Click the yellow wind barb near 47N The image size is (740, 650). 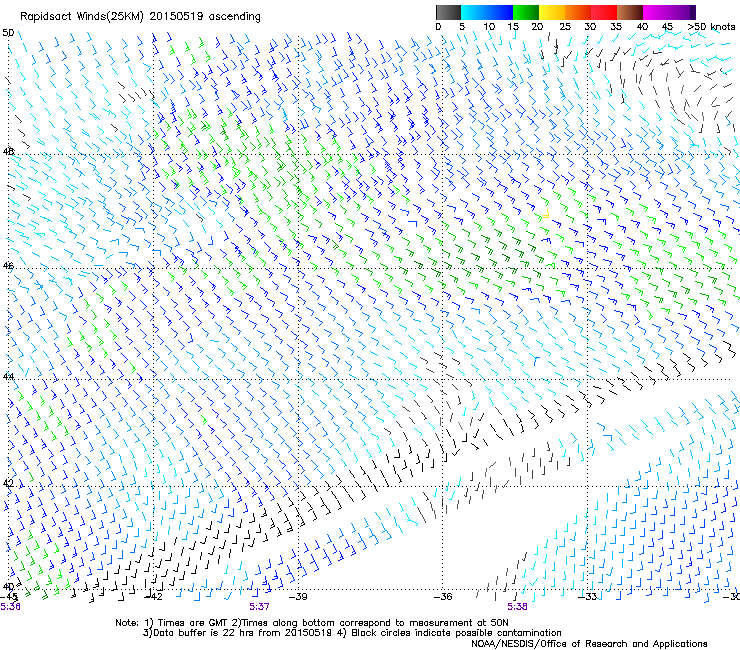(x=546, y=213)
